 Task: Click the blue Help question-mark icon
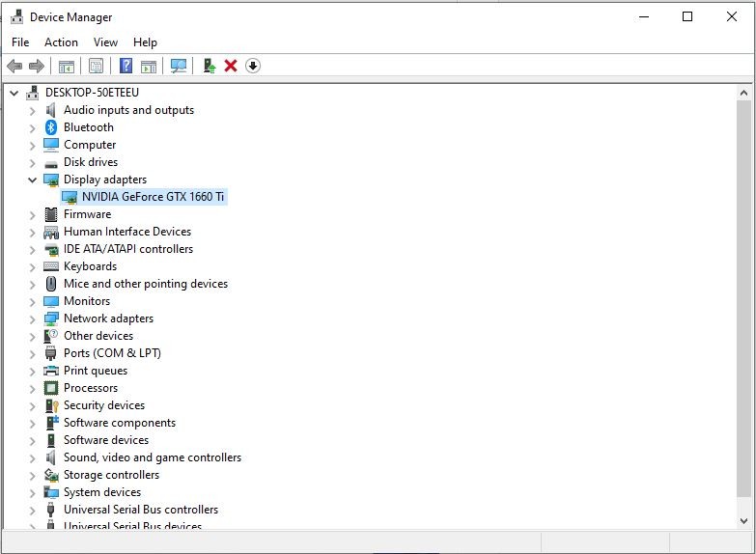(x=126, y=66)
